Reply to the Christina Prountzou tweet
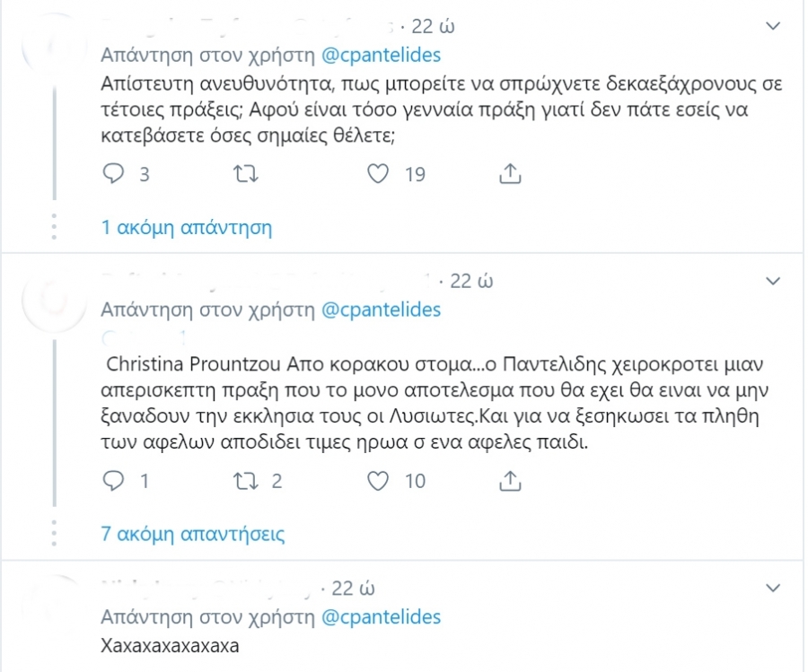 point(113,480)
